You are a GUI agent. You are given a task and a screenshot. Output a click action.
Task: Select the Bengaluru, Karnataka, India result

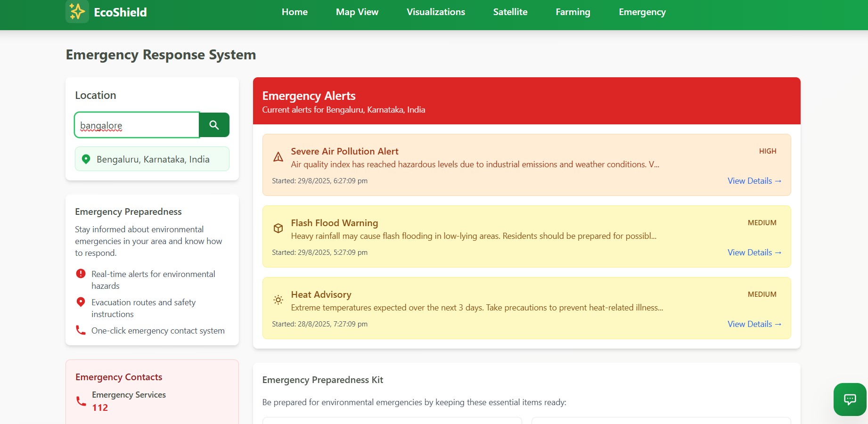point(152,159)
